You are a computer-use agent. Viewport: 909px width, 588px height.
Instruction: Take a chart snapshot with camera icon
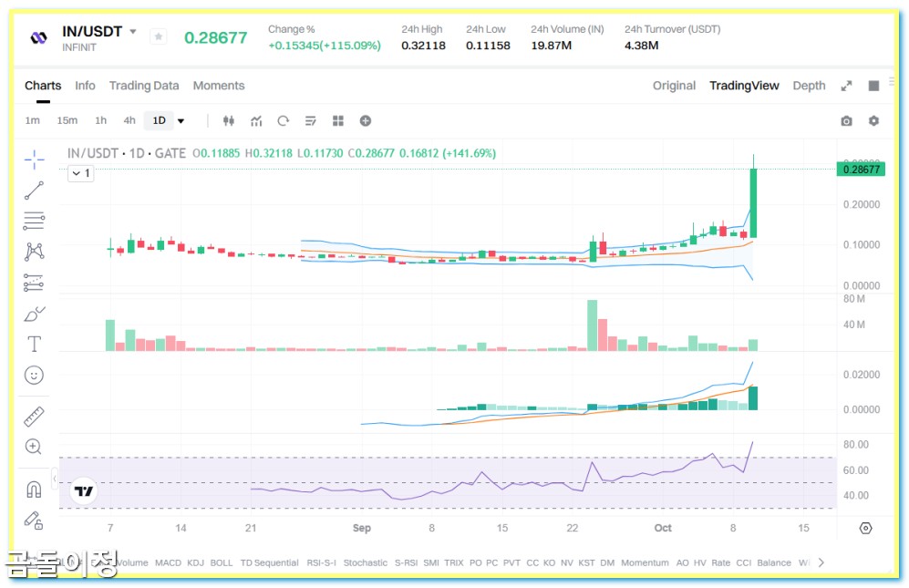pos(846,120)
